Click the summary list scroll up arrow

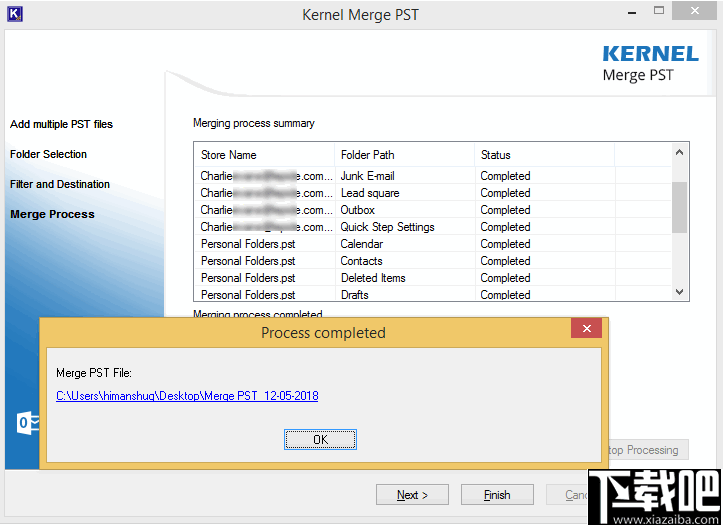pos(679,152)
